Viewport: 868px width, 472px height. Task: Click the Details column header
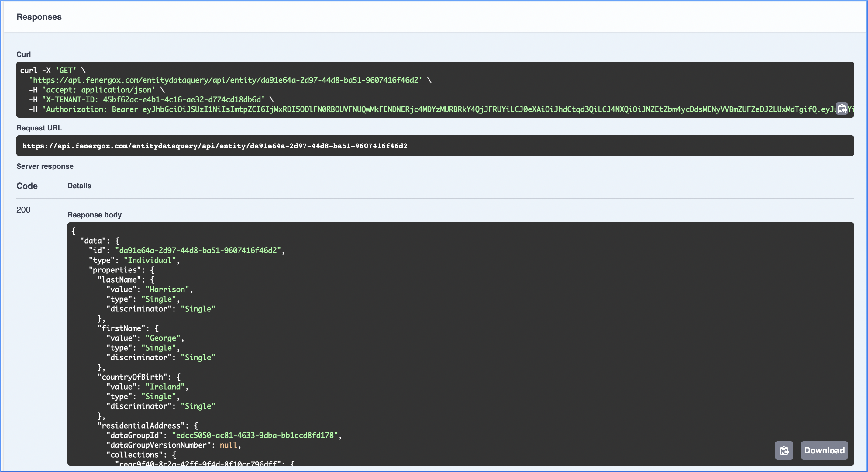[79, 186]
